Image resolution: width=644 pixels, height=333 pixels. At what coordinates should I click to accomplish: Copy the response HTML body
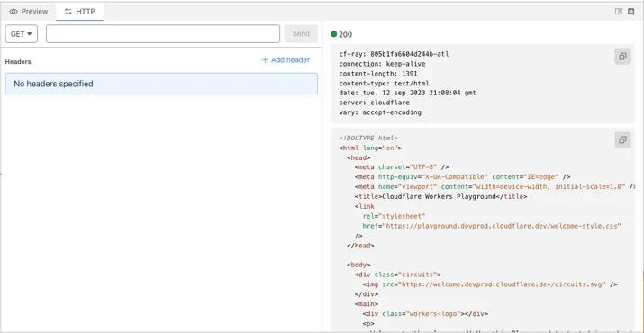coord(622,140)
